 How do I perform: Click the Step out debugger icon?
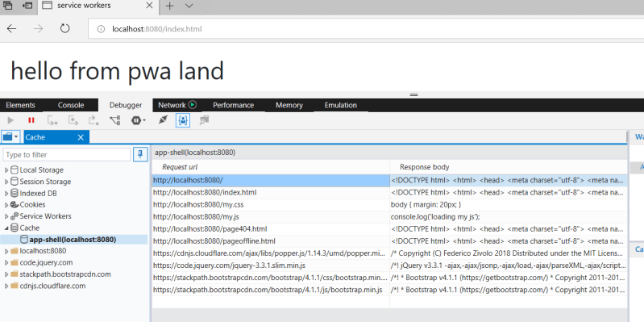(x=93, y=120)
